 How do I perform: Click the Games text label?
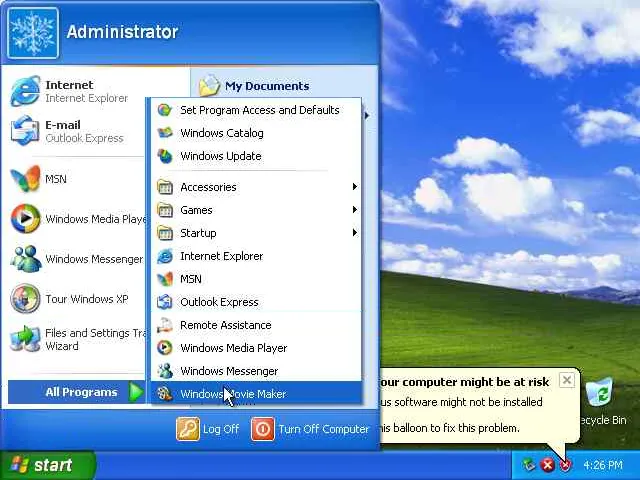tap(196, 210)
